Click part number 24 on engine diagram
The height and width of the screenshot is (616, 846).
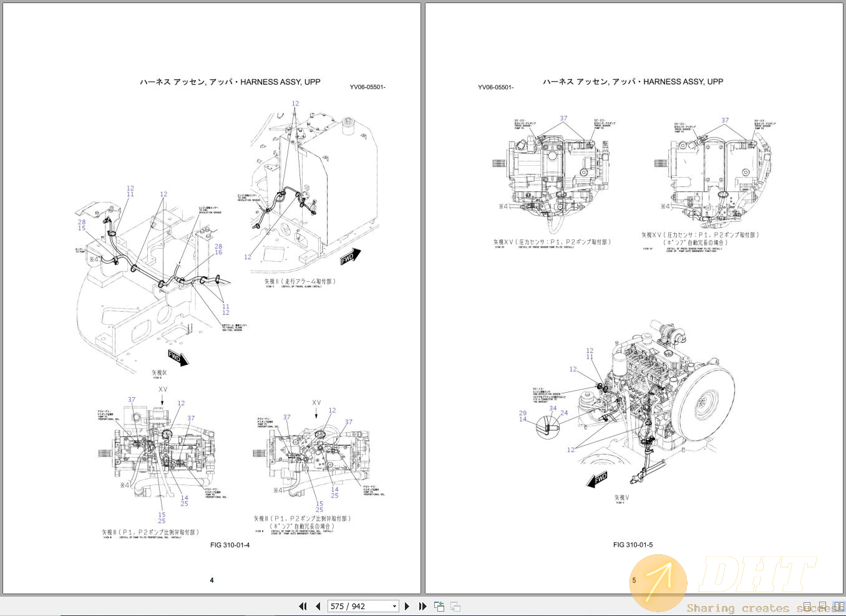564,413
